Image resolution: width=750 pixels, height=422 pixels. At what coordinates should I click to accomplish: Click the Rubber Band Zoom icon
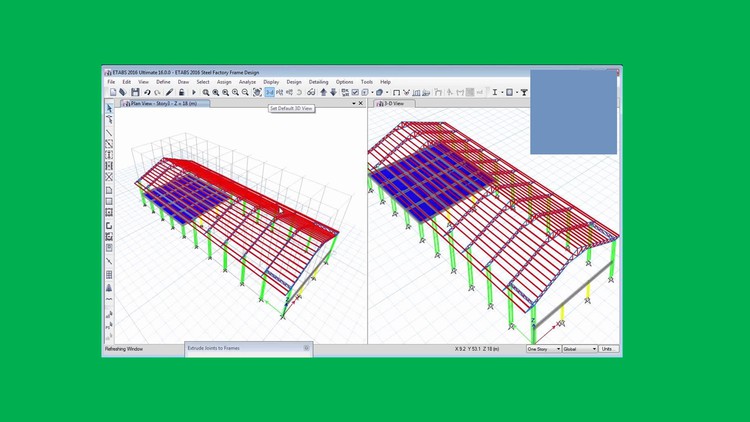(206, 92)
